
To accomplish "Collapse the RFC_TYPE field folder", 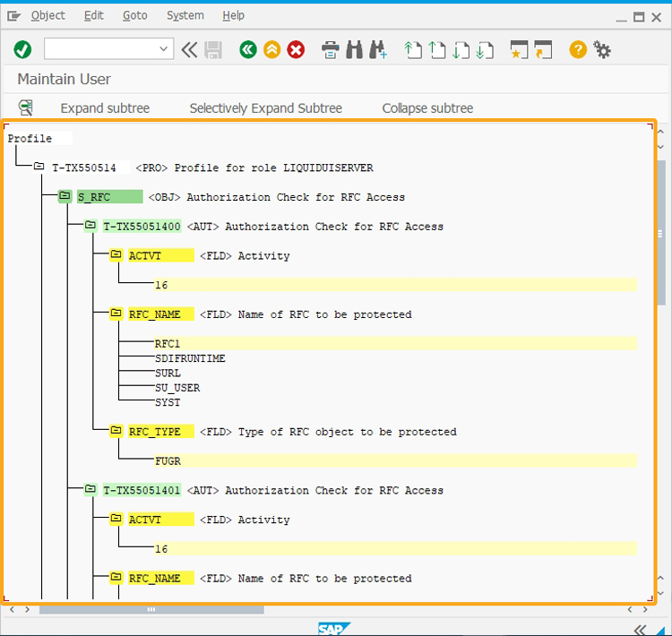I will [x=116, y=430].
